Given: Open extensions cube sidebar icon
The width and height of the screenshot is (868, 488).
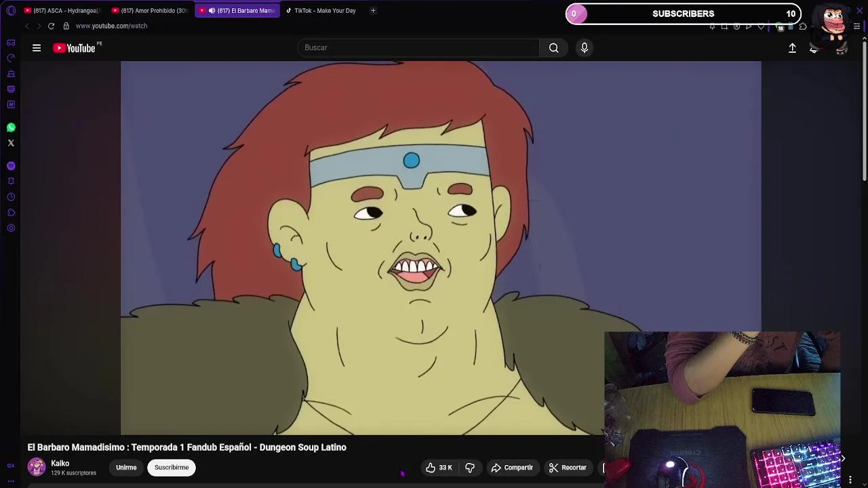Looking at the screenshot, I should pyautogui.click(x=11, y=213).
